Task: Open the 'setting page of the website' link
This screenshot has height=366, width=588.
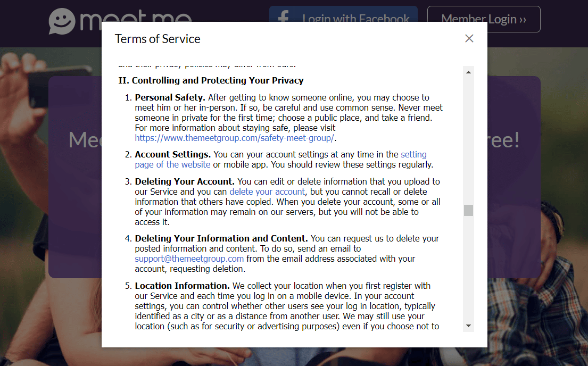Action: coord(280,160)
